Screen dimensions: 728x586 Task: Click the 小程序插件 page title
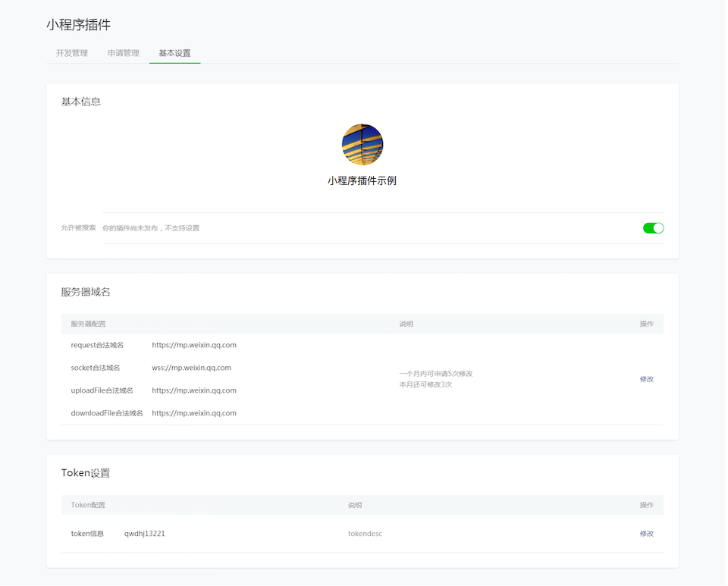(80, 24)
